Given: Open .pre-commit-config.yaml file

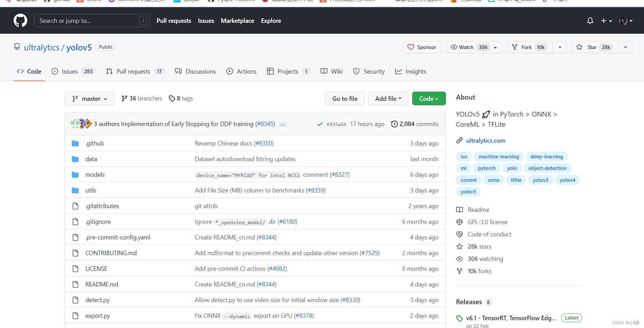Looking at the screenshot, I should (x=118, y=237).
